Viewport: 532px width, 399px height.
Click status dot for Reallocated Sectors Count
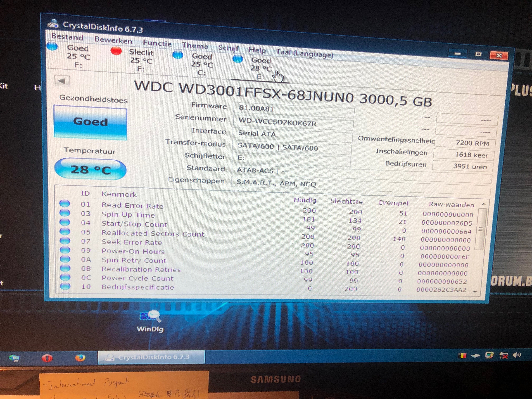coord(65,231)
